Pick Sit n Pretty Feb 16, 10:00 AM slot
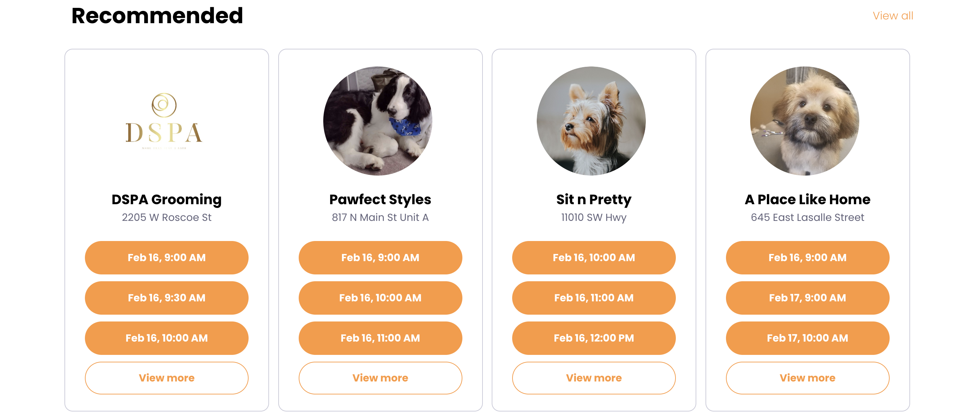 pos(593,257)
